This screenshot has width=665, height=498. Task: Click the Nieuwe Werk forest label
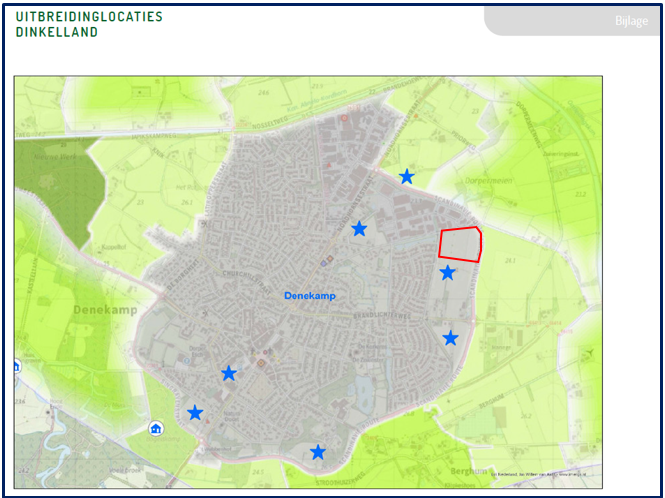(x=55, y=157)
